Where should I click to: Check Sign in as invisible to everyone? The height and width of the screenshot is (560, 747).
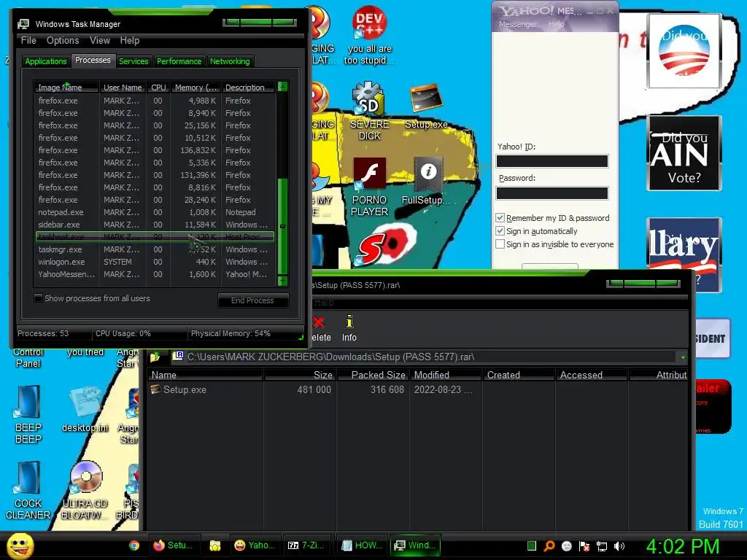coord(500,244)
